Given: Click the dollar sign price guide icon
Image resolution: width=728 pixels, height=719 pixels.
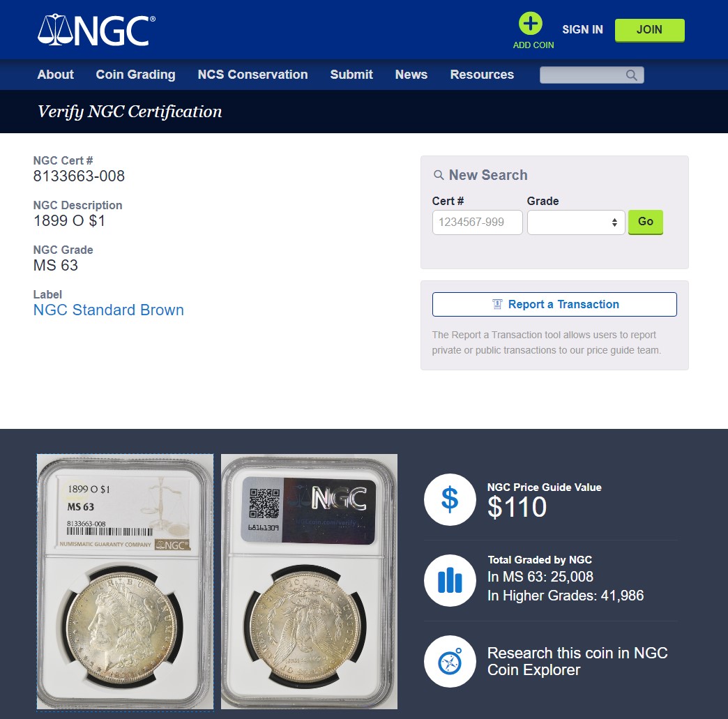Looking at the screenshot, I should tap(450, 500).
